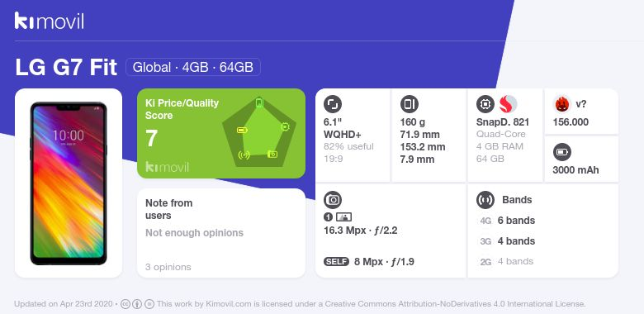This screenshot has height=314, width=644.
Task: Click the LG G7 Fit title
Action: coord(66,68)
